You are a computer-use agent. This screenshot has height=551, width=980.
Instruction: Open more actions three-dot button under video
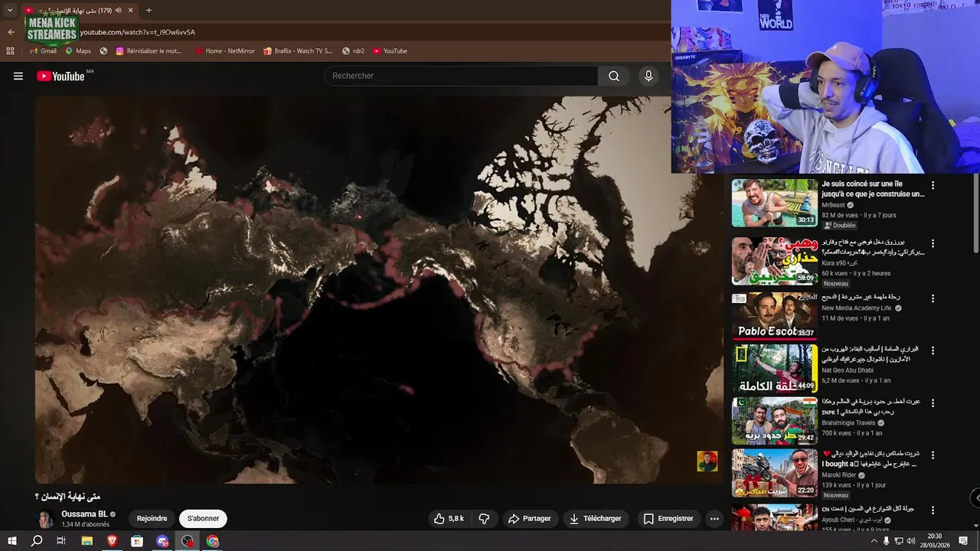714,518
